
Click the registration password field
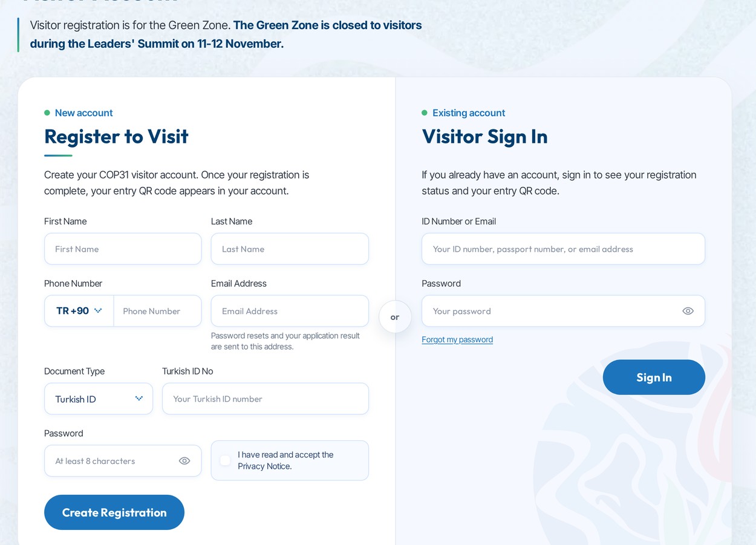tap(123, 461)
